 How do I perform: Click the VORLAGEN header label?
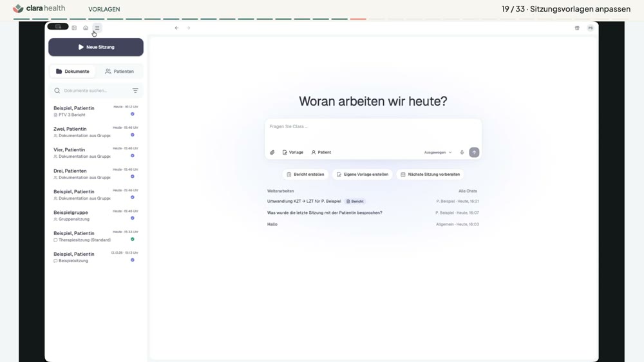pos(104,9)
